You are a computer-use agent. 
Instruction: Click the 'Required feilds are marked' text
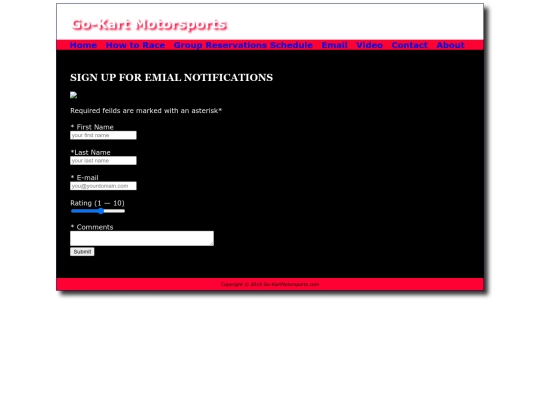pyautogui.click(x=146, y=111)
